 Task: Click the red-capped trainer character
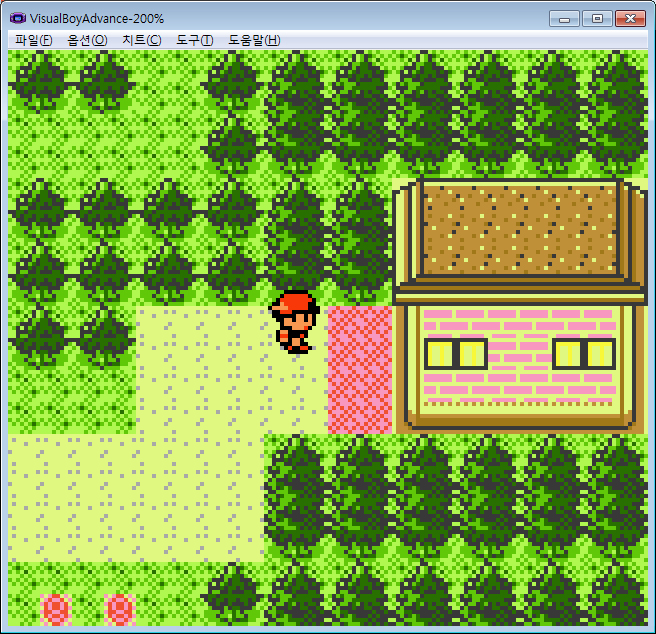point(295,322)
